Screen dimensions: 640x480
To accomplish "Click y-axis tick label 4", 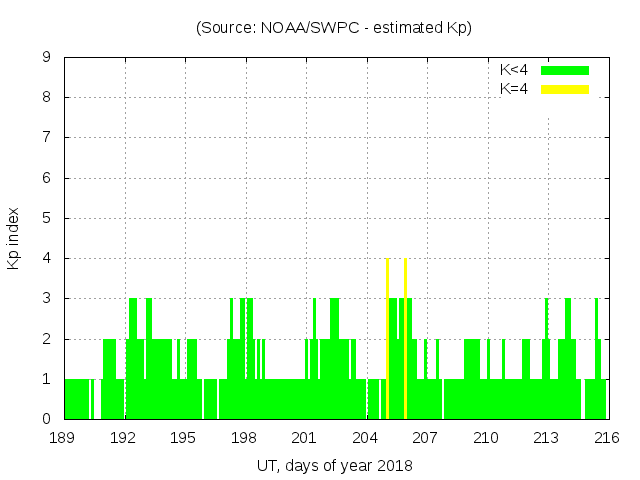I will pyautogui.click(x=47, y=259).
